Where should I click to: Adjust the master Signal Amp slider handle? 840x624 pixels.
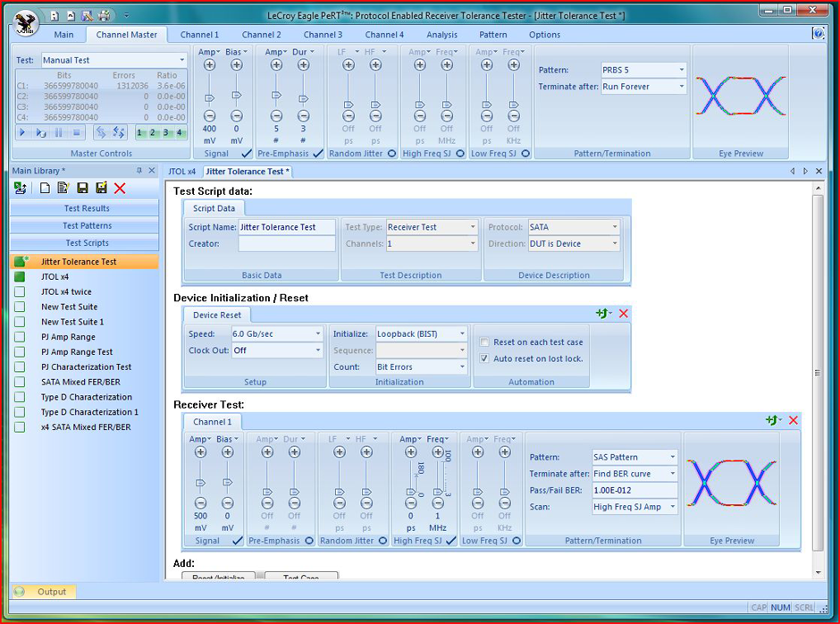[x=209, y=97]
